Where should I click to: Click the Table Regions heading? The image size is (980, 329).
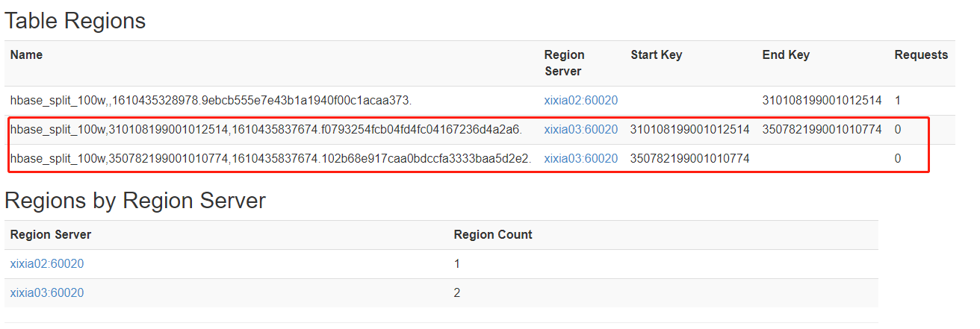(75, 21)
